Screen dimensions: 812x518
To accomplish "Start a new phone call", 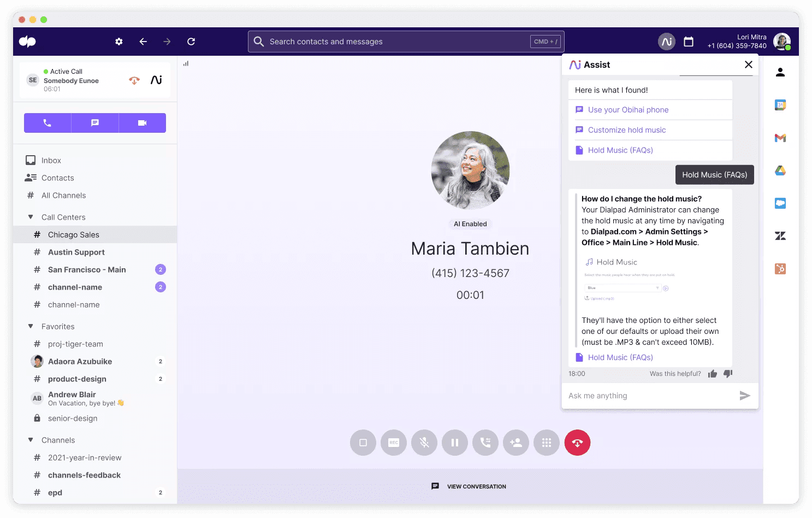I will pos(48,123).
